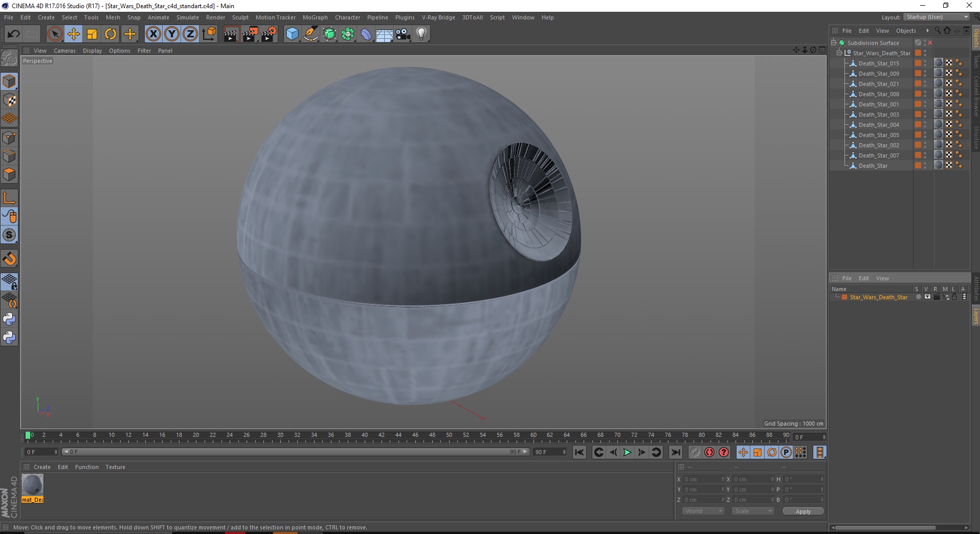Add an Array modeling object

click(348, 34)
